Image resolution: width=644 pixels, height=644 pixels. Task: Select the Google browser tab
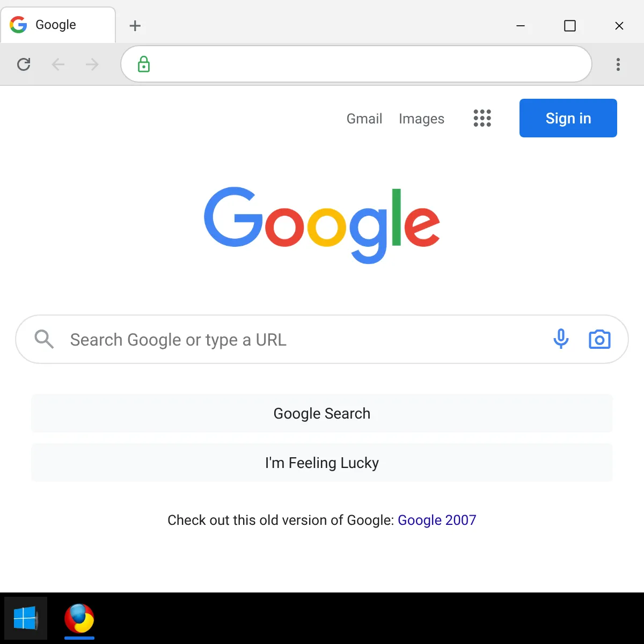tap(58, 25)
